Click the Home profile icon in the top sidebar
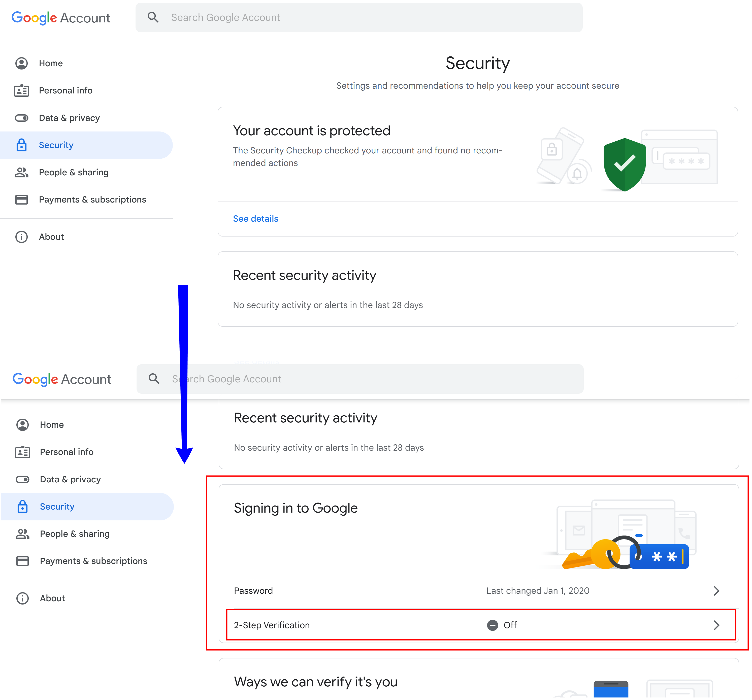This screenshot has width=752, height=700. coord(22,63)
